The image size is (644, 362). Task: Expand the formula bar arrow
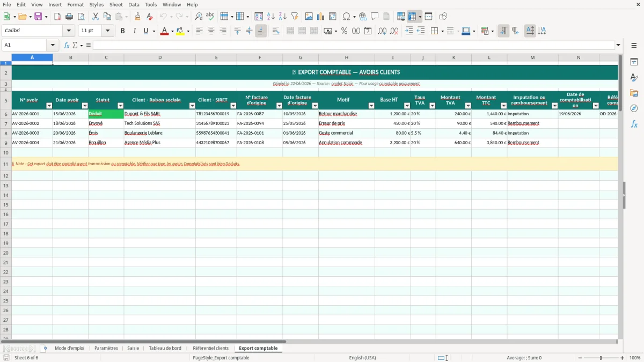click(618, 45)
